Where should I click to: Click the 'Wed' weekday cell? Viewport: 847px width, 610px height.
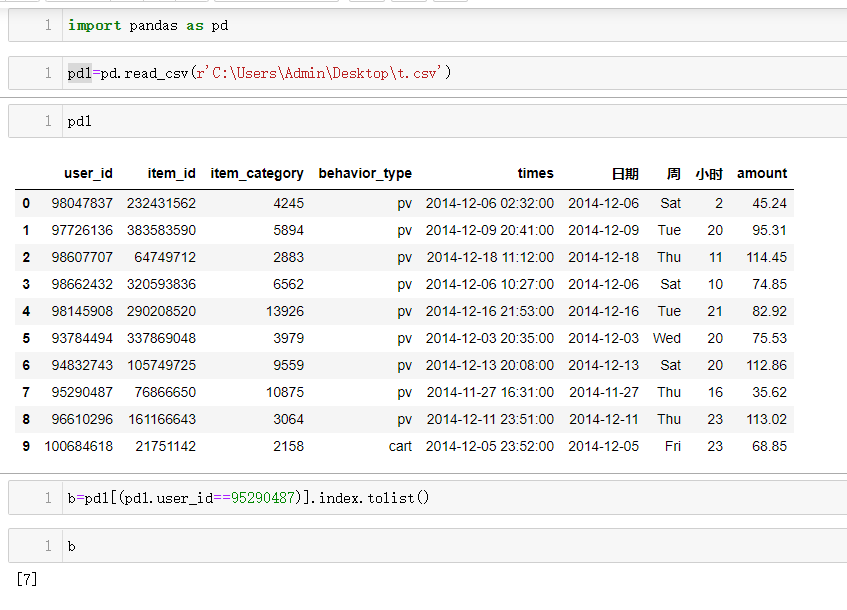[667, 338]
